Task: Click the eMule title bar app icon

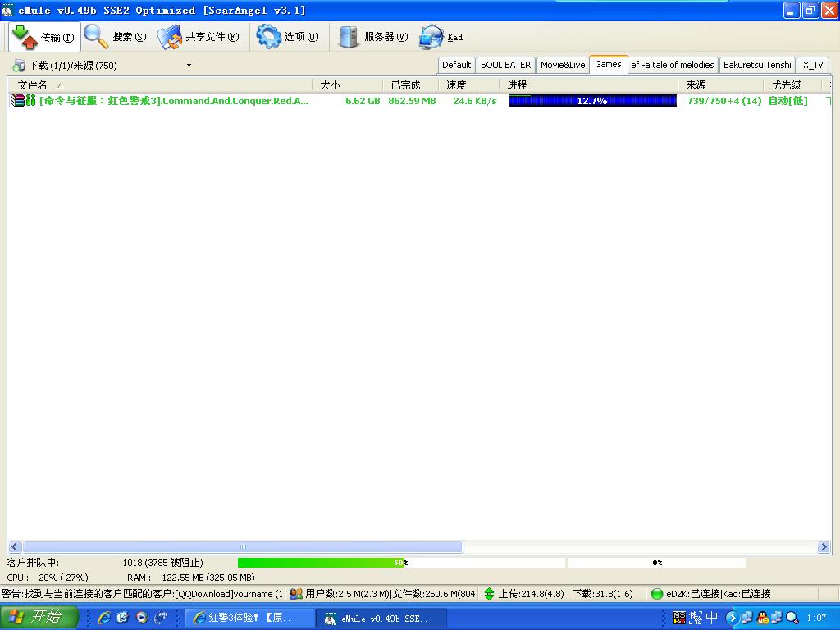Action: [x=7, y=10]
